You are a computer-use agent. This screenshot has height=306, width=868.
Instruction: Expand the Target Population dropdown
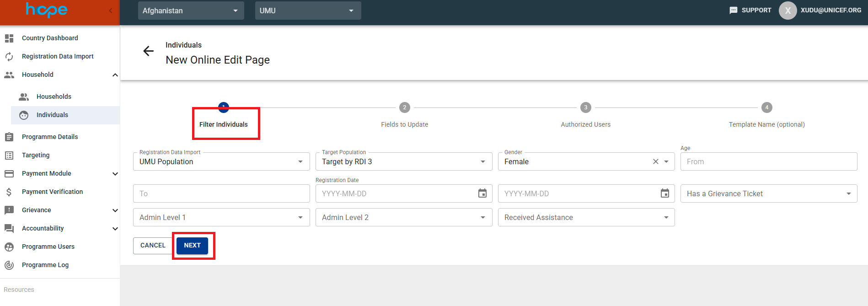[x=482, y=161]
